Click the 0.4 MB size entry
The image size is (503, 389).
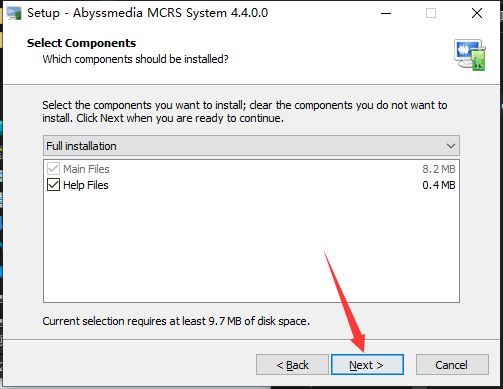click(439, 185)
